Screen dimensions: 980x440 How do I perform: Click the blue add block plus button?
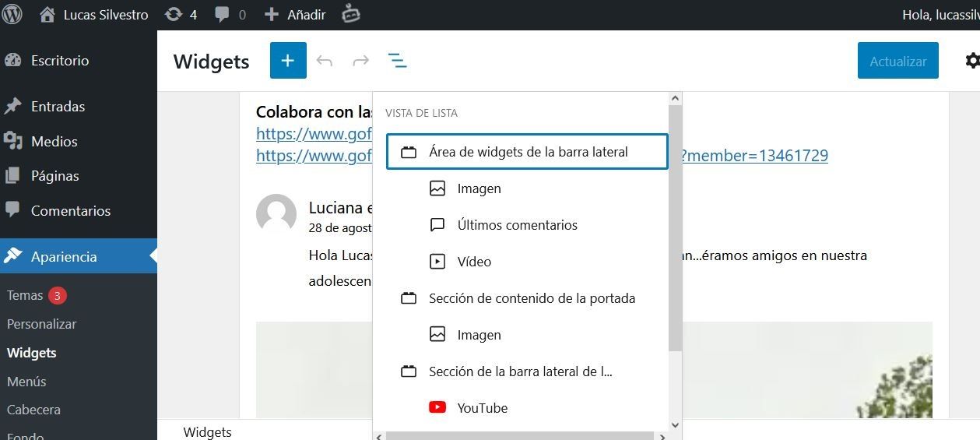[x=288, y=61]
